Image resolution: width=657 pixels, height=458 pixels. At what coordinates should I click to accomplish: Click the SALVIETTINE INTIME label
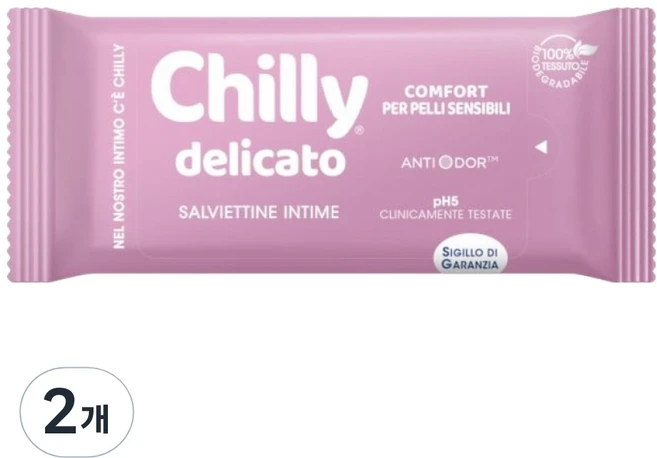[259, 212]
